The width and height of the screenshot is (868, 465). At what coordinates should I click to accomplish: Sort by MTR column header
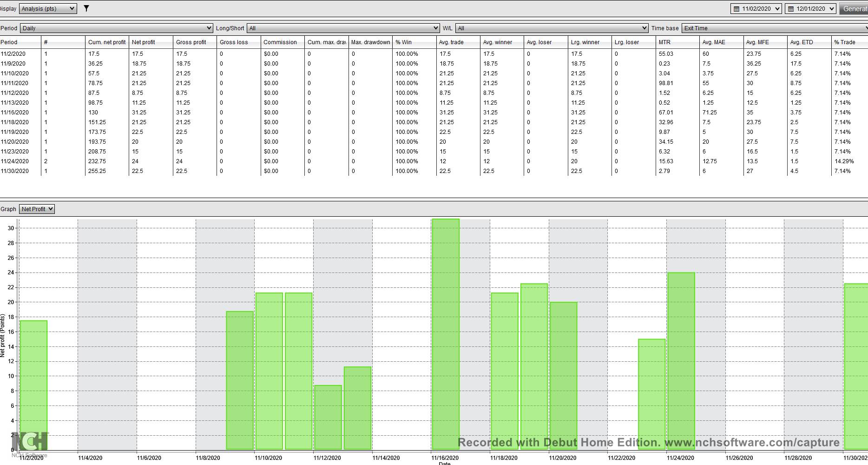point(678,42)
